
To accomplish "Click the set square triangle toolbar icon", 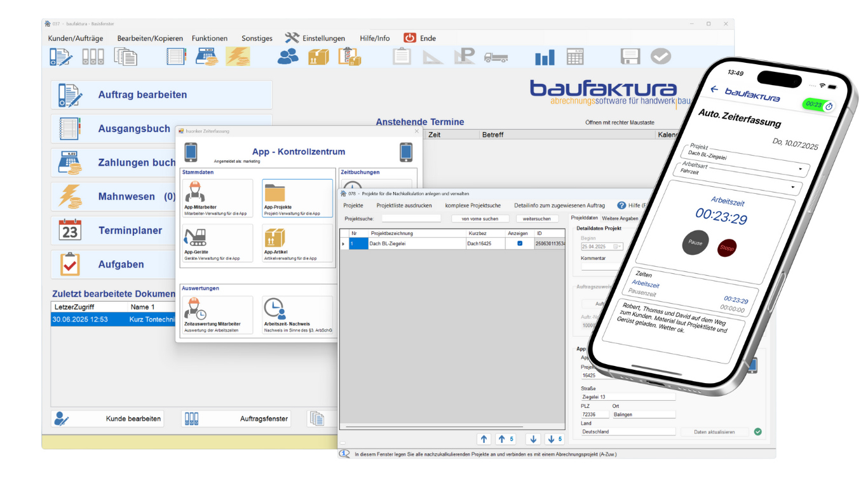I will click(433, 57).
